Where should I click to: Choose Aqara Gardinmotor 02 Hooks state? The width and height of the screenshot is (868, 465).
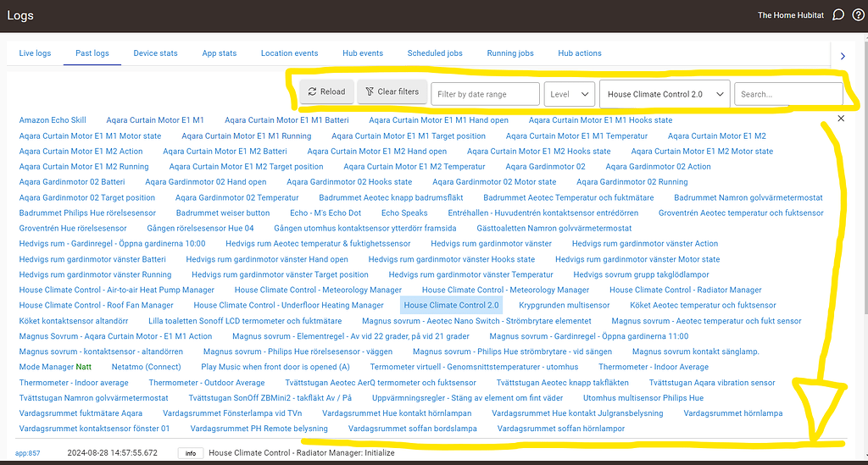click(x=349, y=182)
